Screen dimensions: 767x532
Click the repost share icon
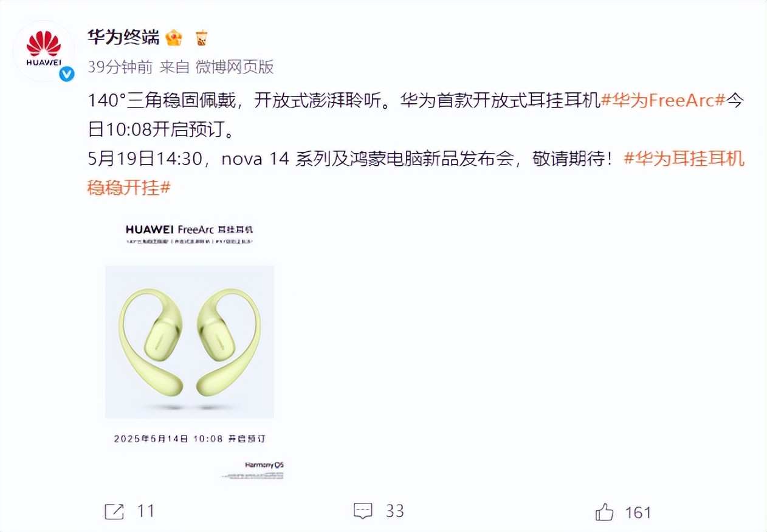[x=114, y=511]
